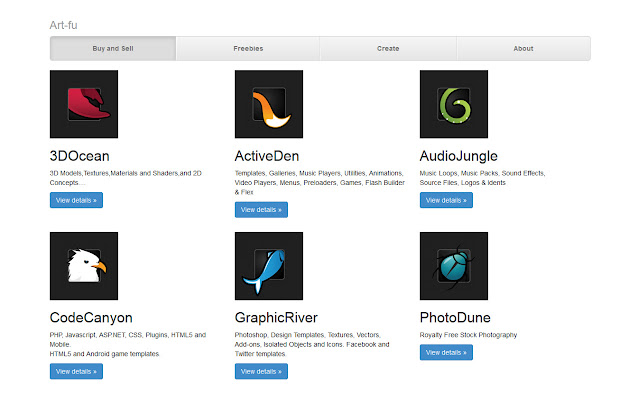The height and width of the screenshot is (400, 640).
Task: Go to the About tab
Action: tap(523, 49)
